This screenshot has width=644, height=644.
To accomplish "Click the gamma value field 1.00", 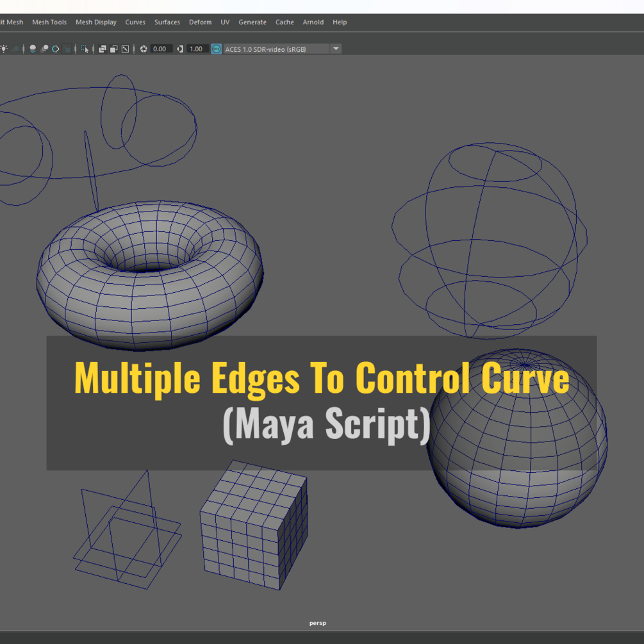I will pos(197,49).
